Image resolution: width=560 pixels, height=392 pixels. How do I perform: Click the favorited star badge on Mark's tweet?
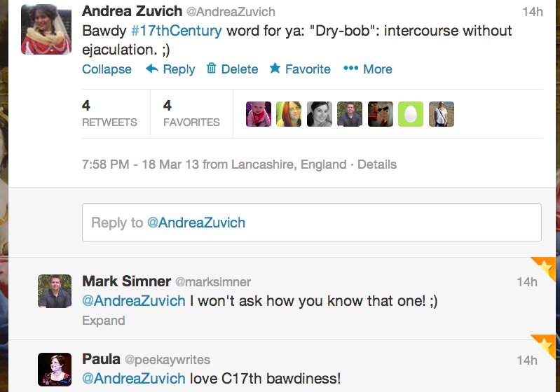(x=546, y=267)
